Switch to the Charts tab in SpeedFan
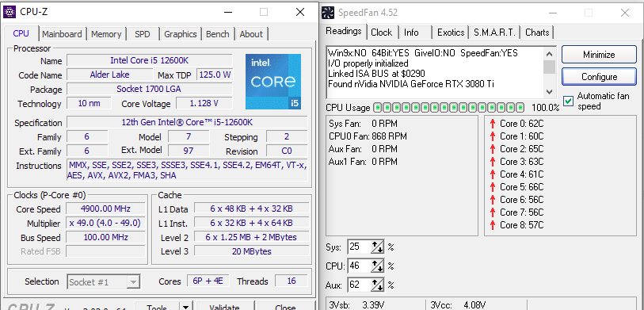The width and height of the screenshot is (644, 310). tap(537, 33)
